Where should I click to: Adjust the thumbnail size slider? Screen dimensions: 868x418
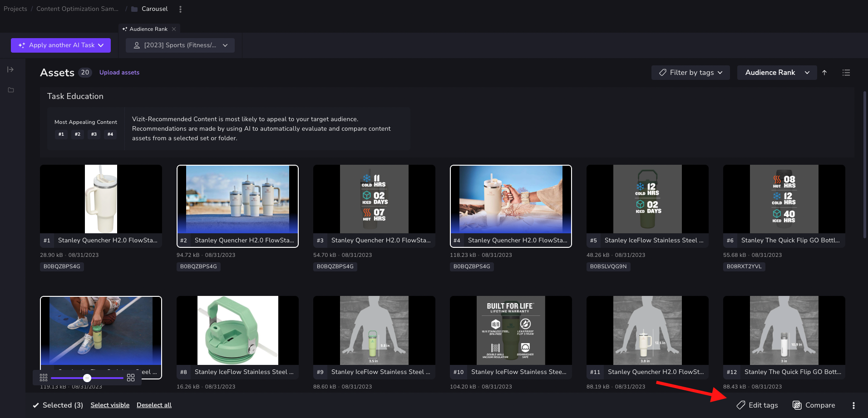click(87, 378)
